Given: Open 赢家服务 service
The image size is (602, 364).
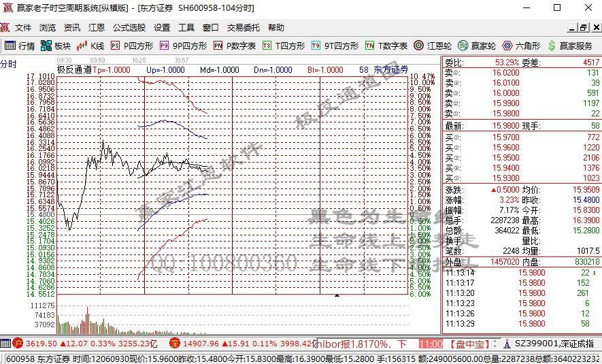Looking at the screenshot, I should pos(571,46).
